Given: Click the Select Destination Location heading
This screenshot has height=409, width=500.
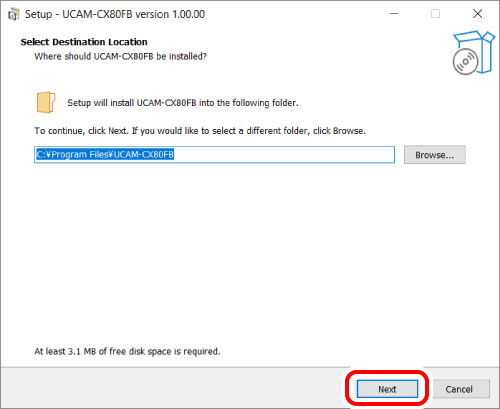Looking at the screenshot, I should (84, 42).
